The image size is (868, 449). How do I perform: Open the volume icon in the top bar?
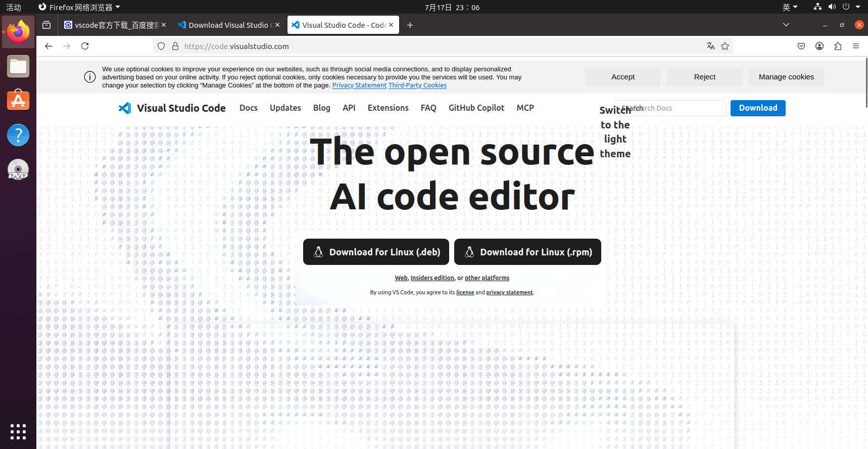click(x=832, y=7)
